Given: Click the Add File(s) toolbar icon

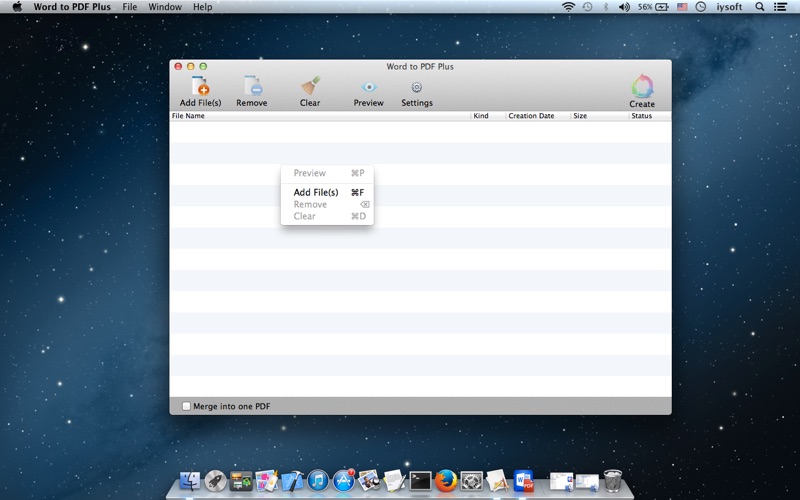Looking at the screenshot, I should pos(201,86).
